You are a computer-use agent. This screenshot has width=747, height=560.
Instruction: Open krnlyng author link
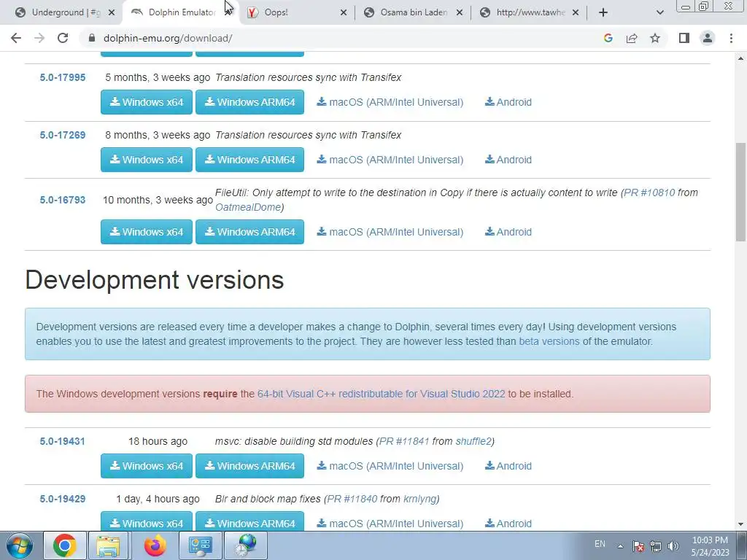[x=419, y=499]
